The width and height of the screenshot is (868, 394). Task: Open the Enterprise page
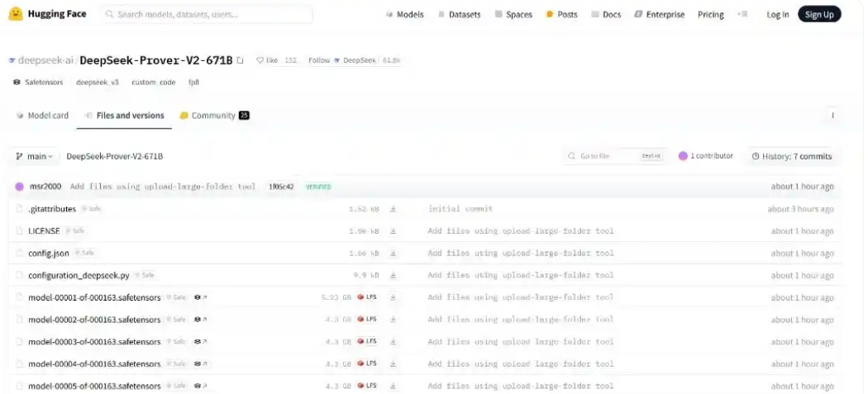coord(660,15)
